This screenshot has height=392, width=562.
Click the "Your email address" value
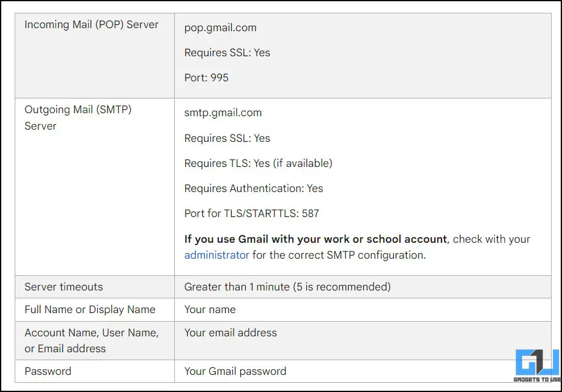click(x=231, y=333)
